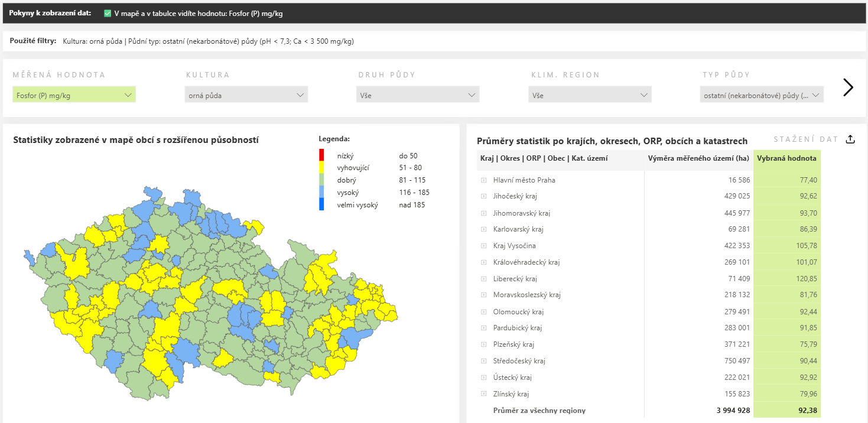This screenshot has height=423, width=868.
Task: Click the Liberecký kraj value 120,85
Action: (807, 279)
